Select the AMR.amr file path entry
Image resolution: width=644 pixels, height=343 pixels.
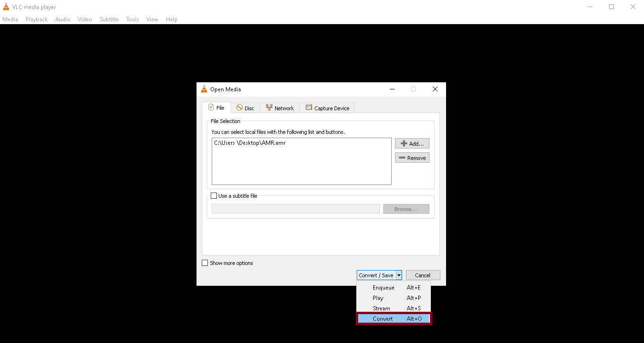tap(249, 143)
